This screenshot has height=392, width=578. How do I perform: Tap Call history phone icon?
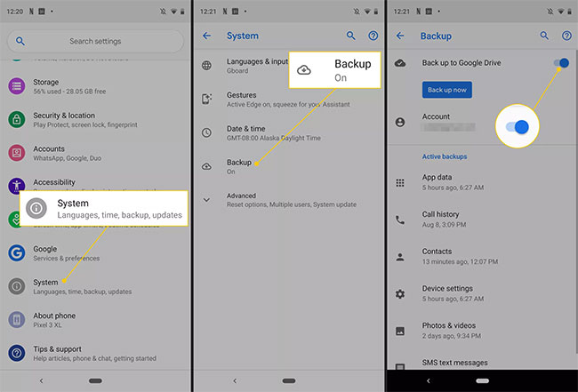click(x=400, y=220)
